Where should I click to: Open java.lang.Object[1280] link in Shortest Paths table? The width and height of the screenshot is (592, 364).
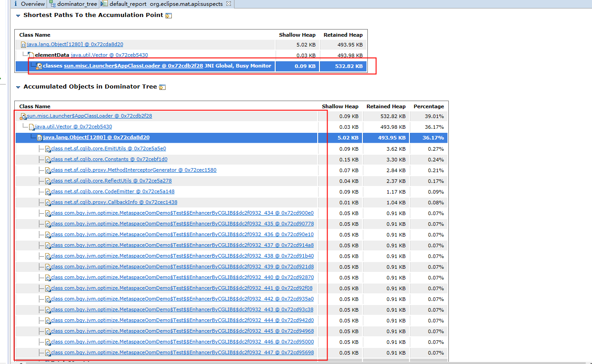tap(75, 44)
